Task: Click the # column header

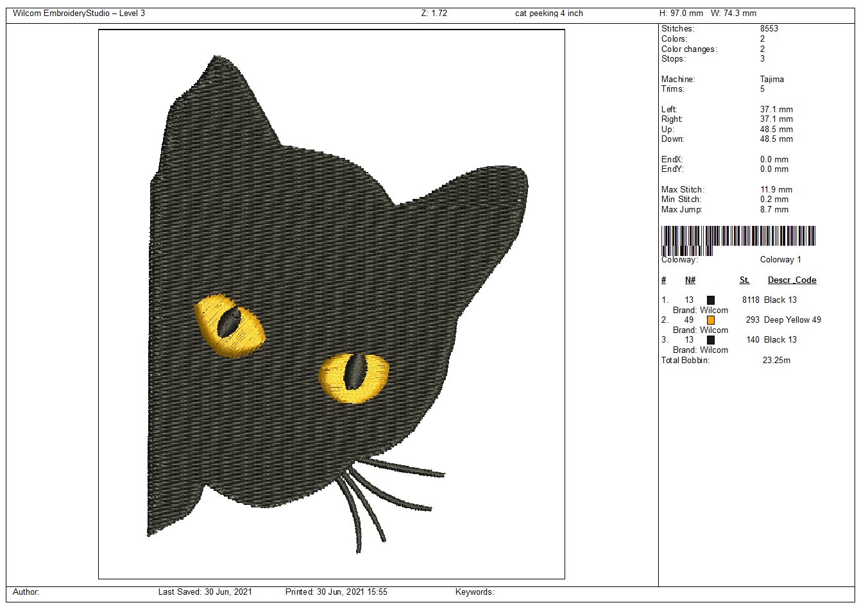Action: pyautogui.click(x=664, y=280)
